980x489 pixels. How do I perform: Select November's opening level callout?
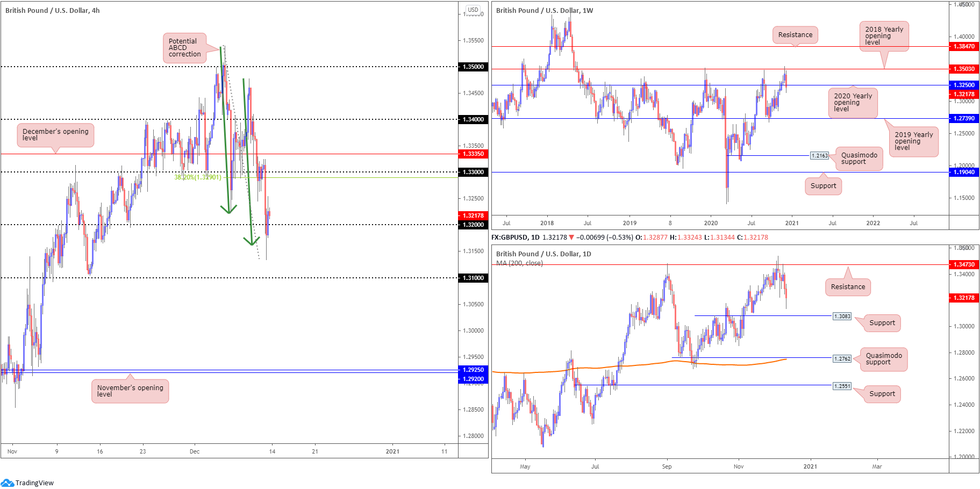[130, 391]
